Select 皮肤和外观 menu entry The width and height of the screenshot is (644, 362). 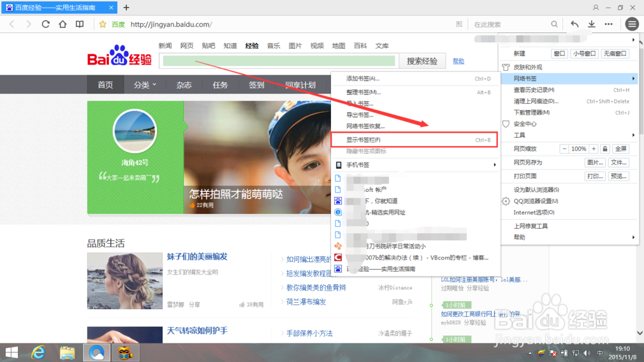(569, 67)
